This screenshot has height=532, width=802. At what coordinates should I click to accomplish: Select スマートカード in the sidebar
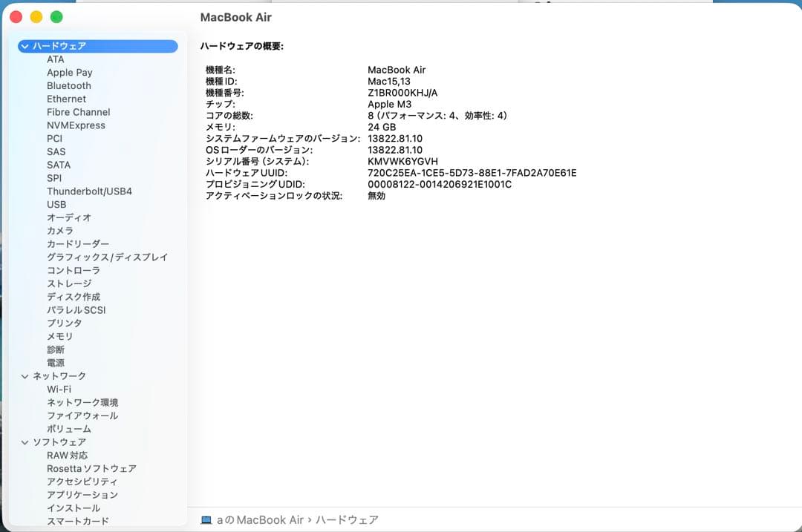pos(78,522)
